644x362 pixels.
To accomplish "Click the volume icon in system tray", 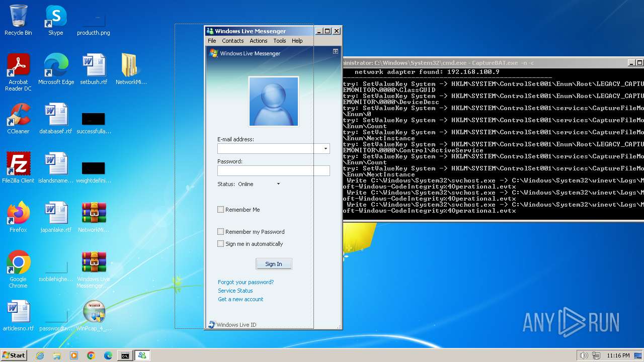I will point(584,355).
